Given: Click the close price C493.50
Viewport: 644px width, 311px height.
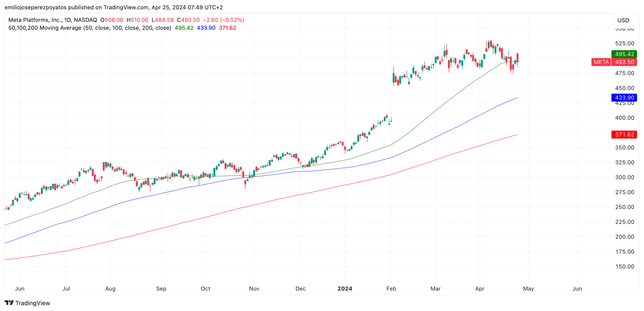Looking at the screenshot, I should (188, 20).
